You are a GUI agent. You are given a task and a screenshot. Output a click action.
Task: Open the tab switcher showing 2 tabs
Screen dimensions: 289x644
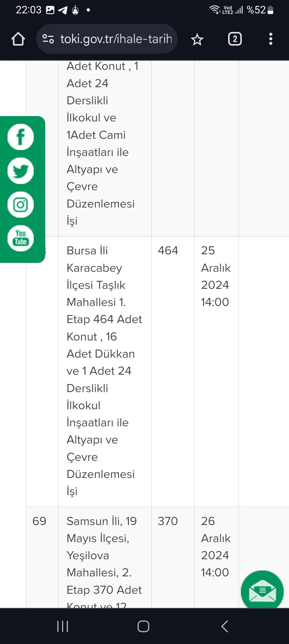click(x=235, y=39)
